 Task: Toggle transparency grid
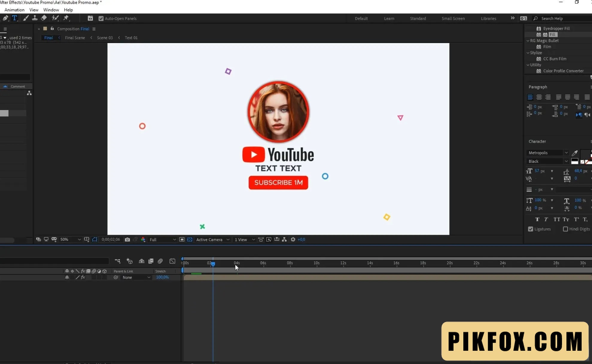pyautogui.click(x=190, y=240)
